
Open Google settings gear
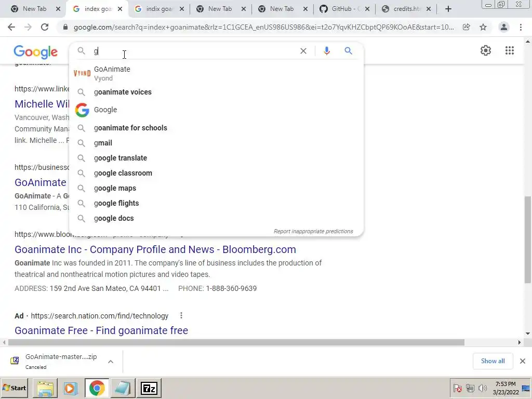(x=486, y=50)
